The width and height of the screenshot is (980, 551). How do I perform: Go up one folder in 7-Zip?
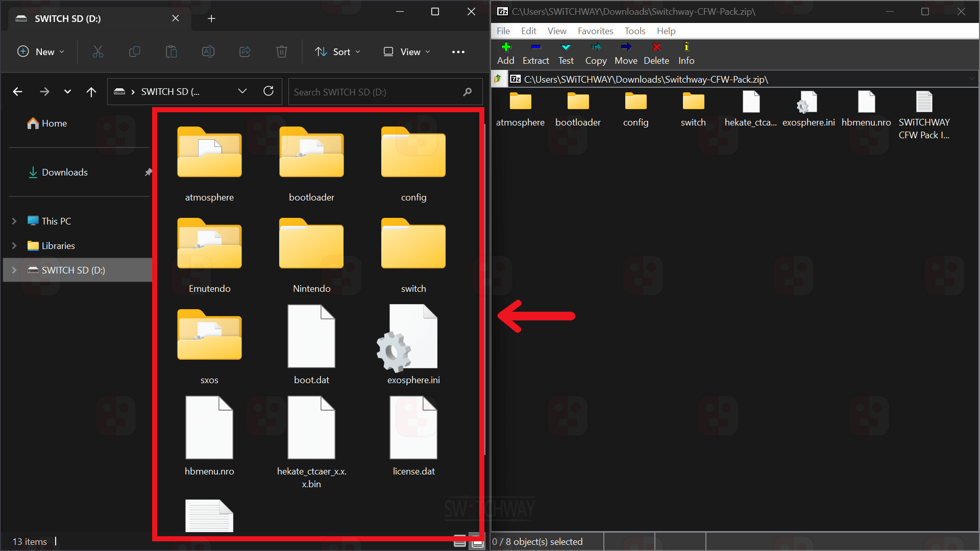point(498,79)
